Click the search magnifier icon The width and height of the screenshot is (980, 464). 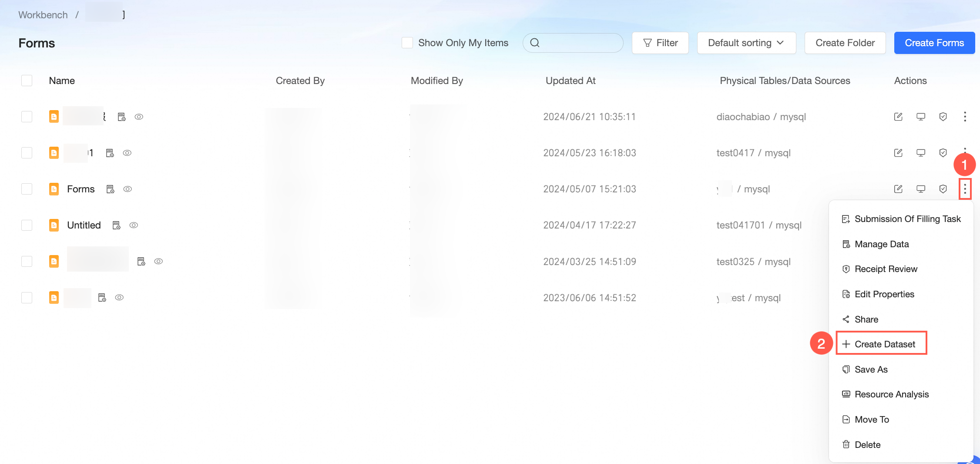pyautogui.click(x=535, y=43)
